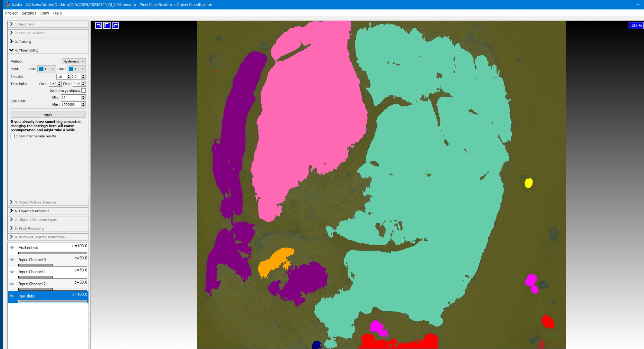This screenshot has width=644, height=349.
Task: Hide the Input Channel 0 layer
Action: point(12,259)
